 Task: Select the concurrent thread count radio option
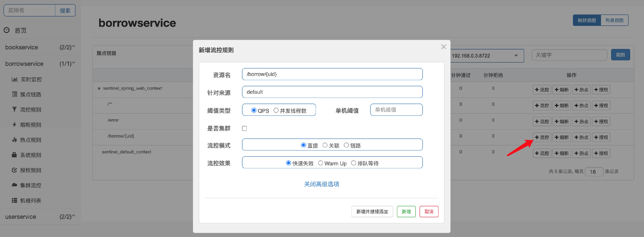click(x=276, y=110)
